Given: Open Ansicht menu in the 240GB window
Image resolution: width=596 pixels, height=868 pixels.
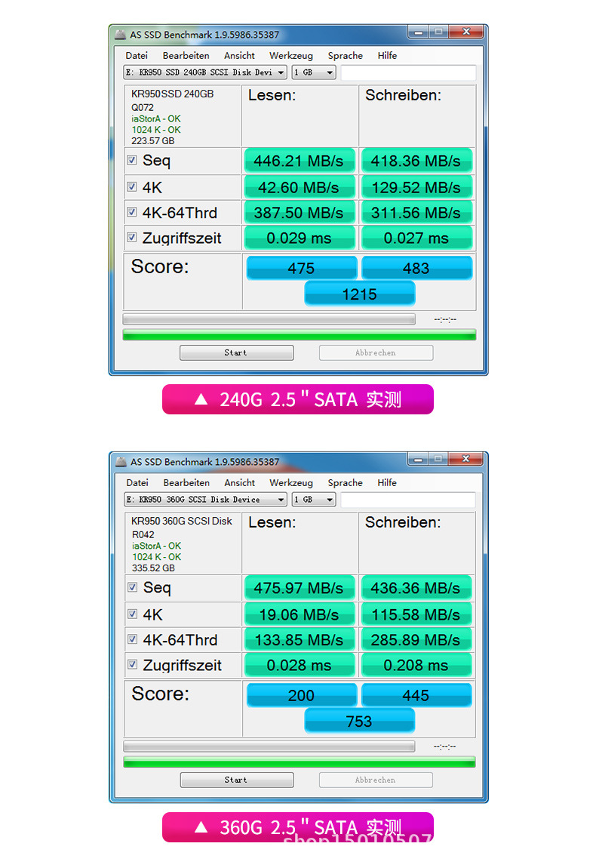Looking at the screenshot, I should point(239,55).
